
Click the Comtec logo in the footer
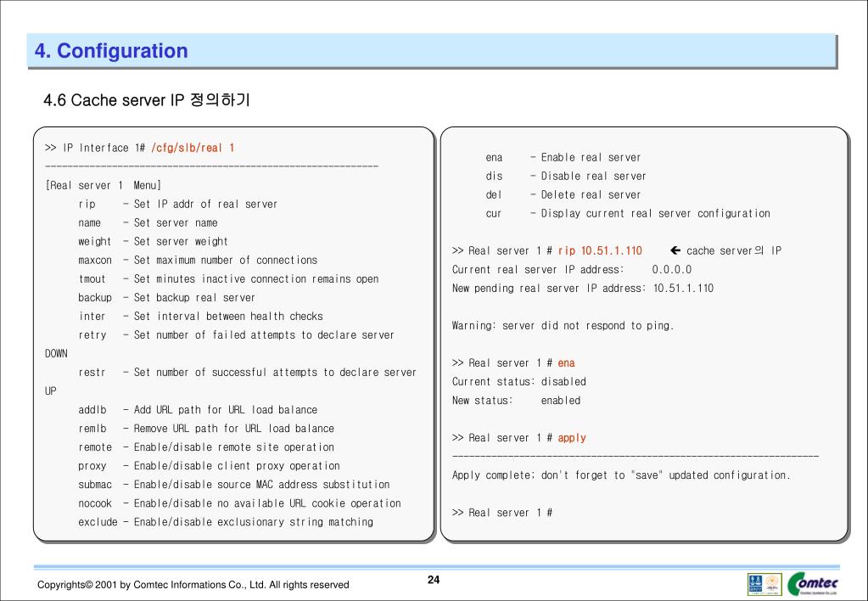[813, 584]
